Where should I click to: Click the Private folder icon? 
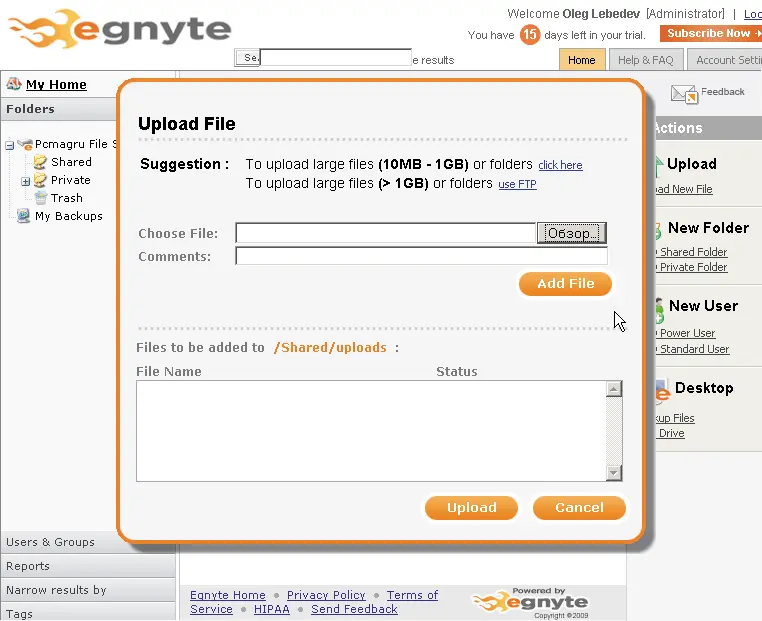[x=40, y=180]
